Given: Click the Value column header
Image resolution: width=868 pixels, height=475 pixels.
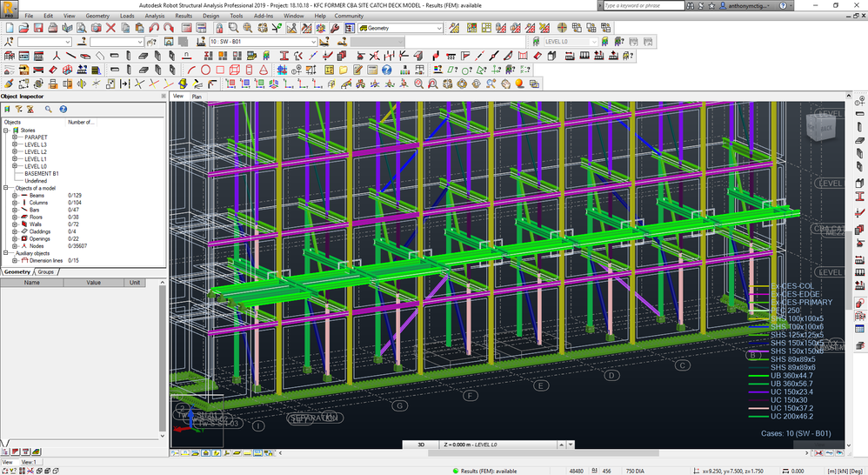Looking at the screenshot, I should tap(94, 283).
